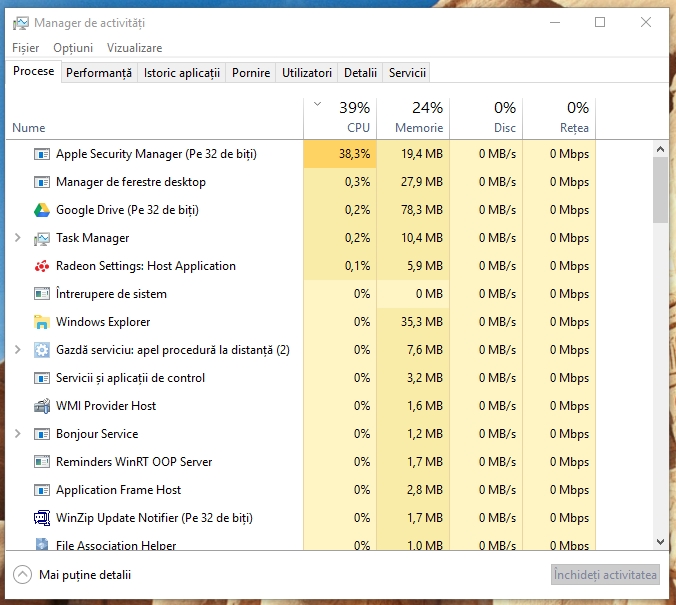This screenshot has width=676, height=605.
Task: Click the scrollbar up arrow
Action: (x=660, y=149)
